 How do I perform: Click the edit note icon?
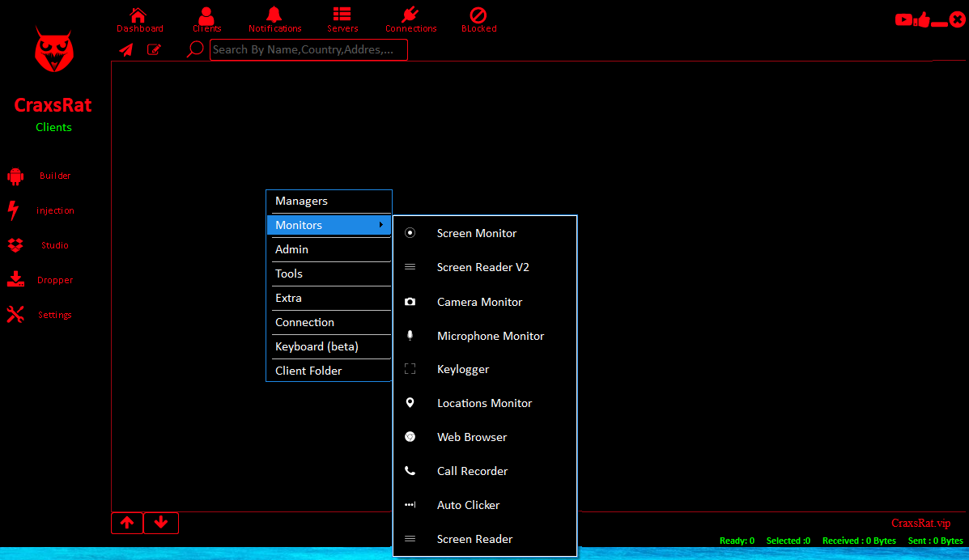pos(154,49)
